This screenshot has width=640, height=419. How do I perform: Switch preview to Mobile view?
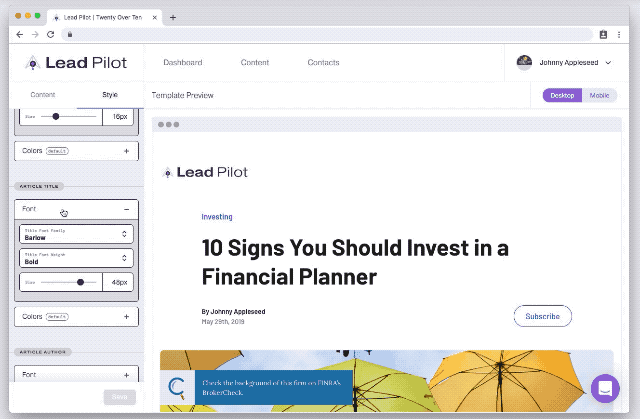point(599,95)
